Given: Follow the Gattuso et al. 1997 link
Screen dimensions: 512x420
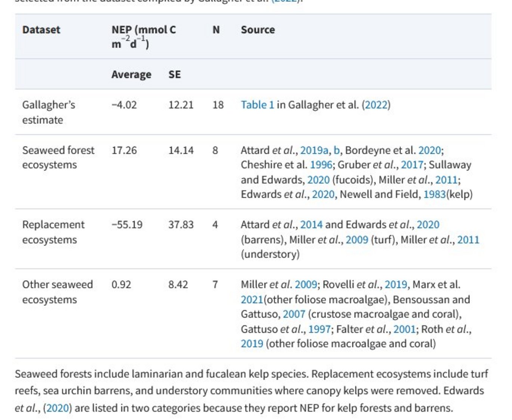Looking at the screenshot, I should pyautogui.click(x=319, y=329).
